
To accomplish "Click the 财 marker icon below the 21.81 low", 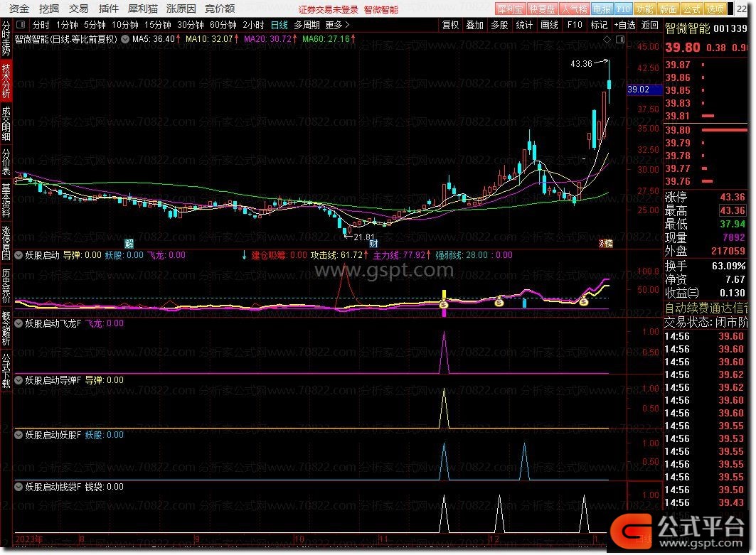I will pyautogui.click(x=373, y=243).
